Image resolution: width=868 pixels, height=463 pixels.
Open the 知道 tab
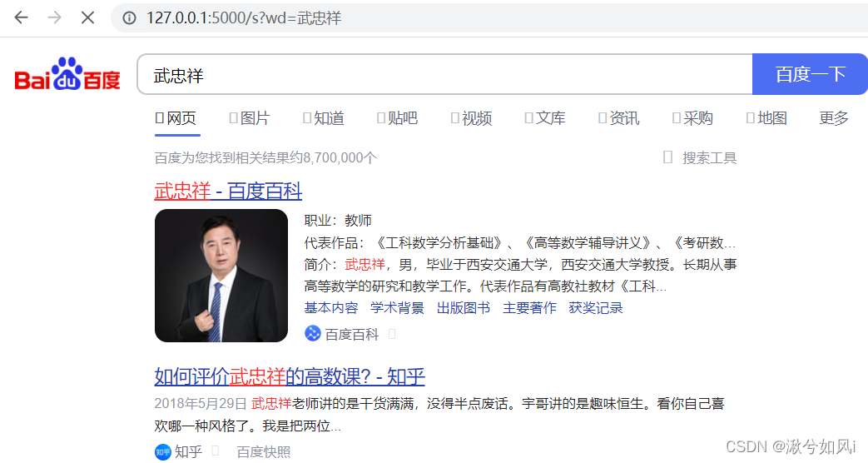click(324, 118)
